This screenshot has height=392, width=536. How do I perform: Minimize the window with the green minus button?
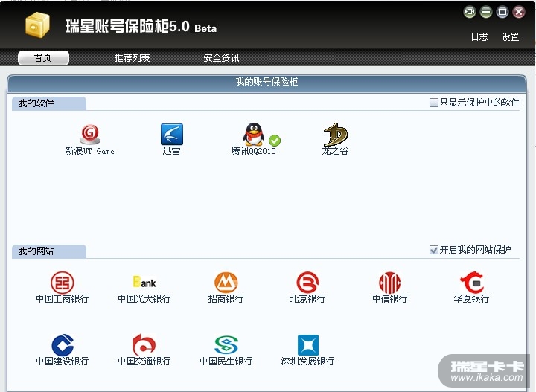tap(485, 13)
